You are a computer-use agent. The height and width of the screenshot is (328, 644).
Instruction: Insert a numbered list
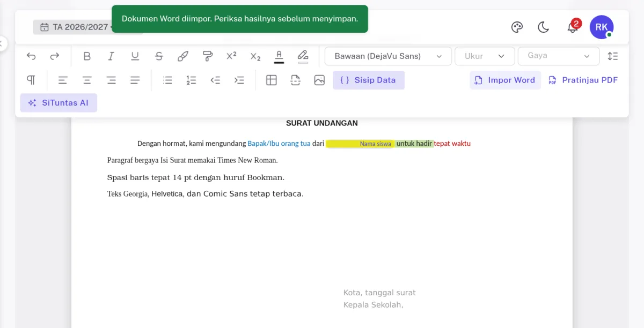coord(191,80)
